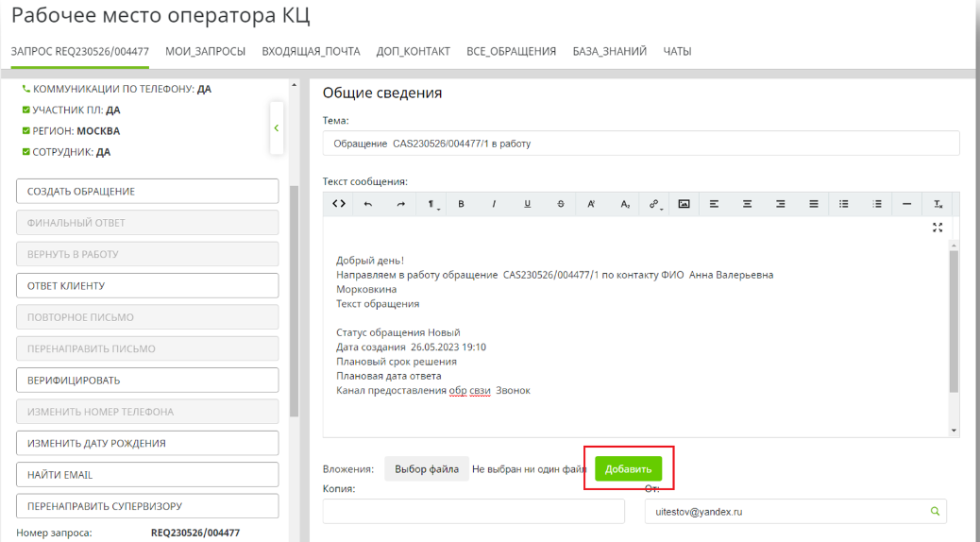
Task: Click the green Добавить button
Action: pyautogui.click(x=628, y=469)
